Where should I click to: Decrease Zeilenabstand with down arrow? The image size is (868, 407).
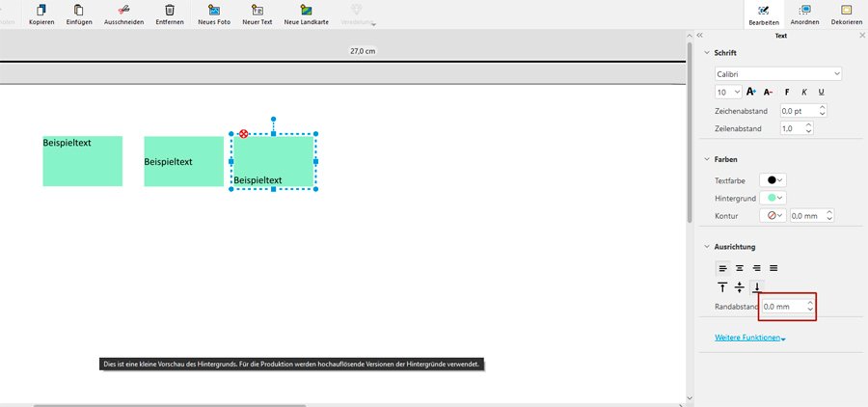(809, 132)
